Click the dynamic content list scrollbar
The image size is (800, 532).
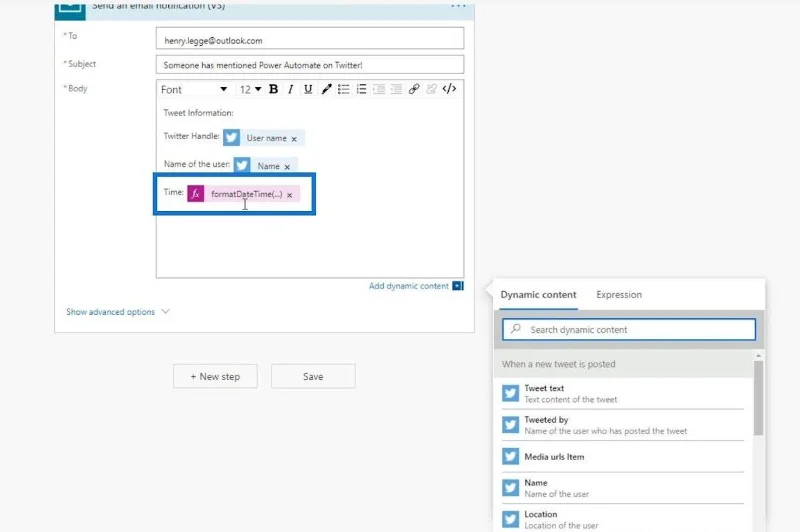pyautogui.click(x=759, y=398)
